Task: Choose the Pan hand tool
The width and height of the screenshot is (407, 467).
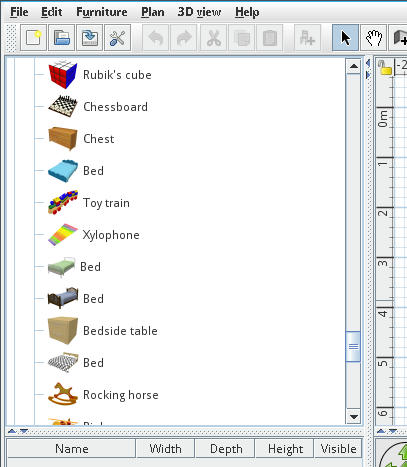Action: pyautogui.click(x=374, y=38)
